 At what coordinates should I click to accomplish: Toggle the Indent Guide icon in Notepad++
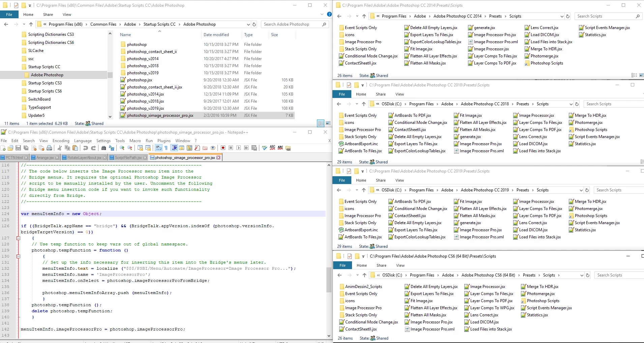[174, 148]
